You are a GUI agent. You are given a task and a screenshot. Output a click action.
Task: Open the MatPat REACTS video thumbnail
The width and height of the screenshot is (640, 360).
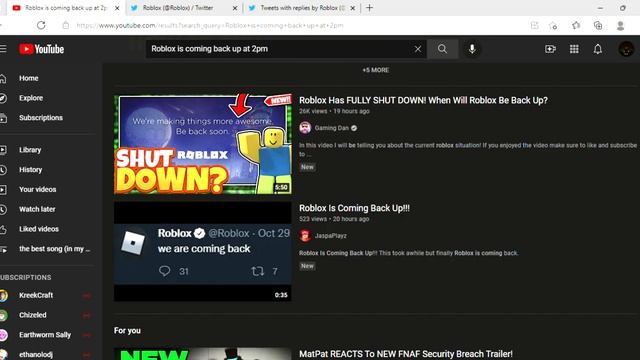203,353
